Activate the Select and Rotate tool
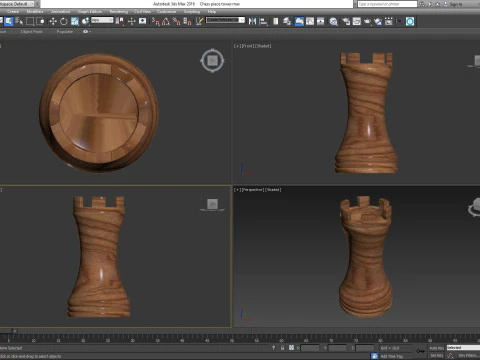Screen dimensions: 480x360 coord(64,21)
